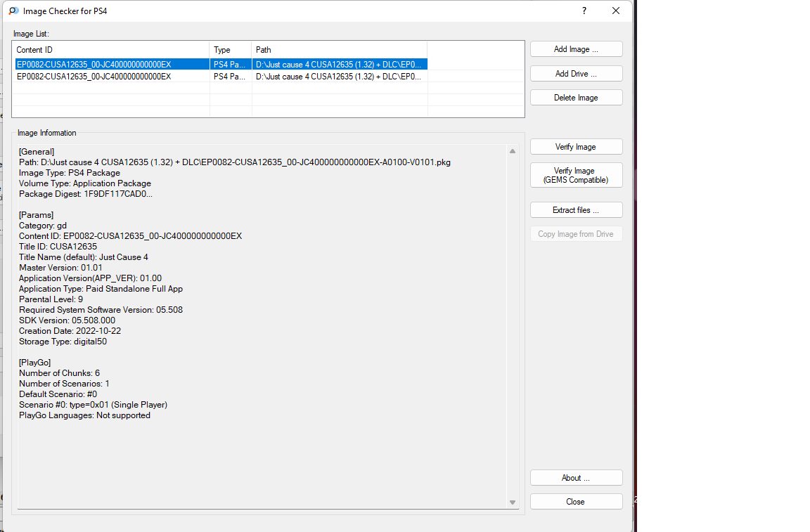
Task: Click the Parental Level: 9 line
Action: (x=51, y=299)
